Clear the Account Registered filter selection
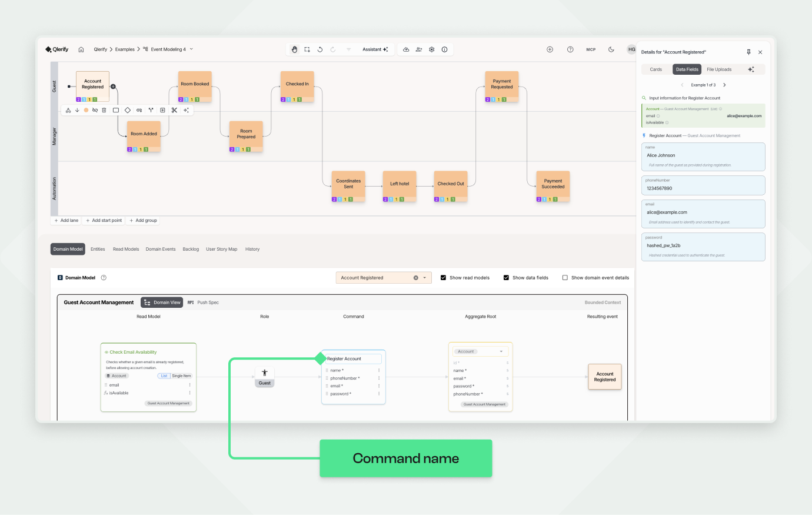812x515 pixels. tap(415, 278)
